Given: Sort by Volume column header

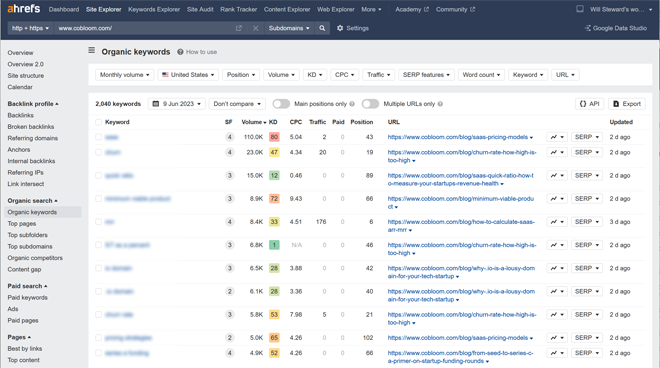Looking at the screenshot, I should pos(254,122).
